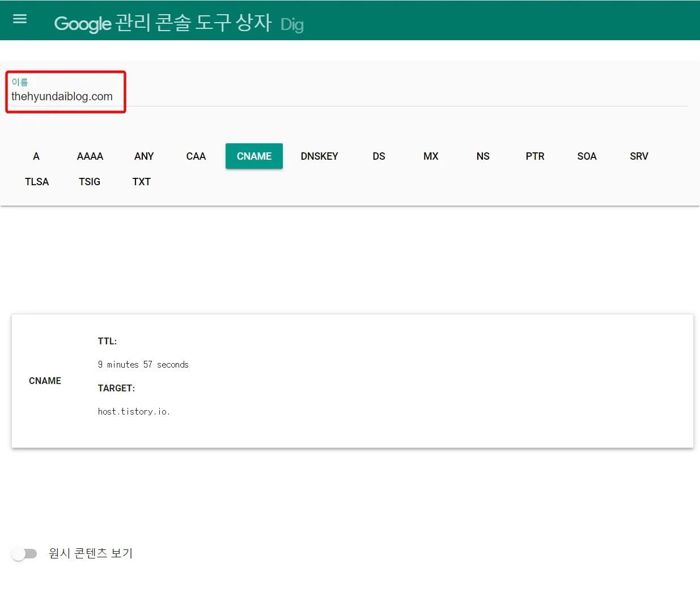This screenshot has width=700, height=593.
Task: Toggle the 원시 콘텐츠 보기 switch
Action: 24,553
